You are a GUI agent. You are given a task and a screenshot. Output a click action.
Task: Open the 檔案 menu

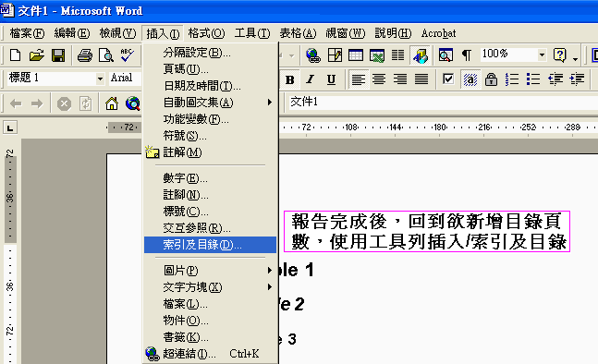(27, 33)
